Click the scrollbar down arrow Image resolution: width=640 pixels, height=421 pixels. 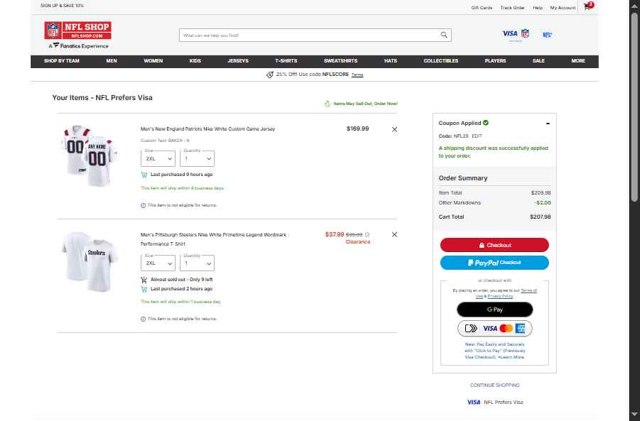pyautogui.click(x=634, y=414)
